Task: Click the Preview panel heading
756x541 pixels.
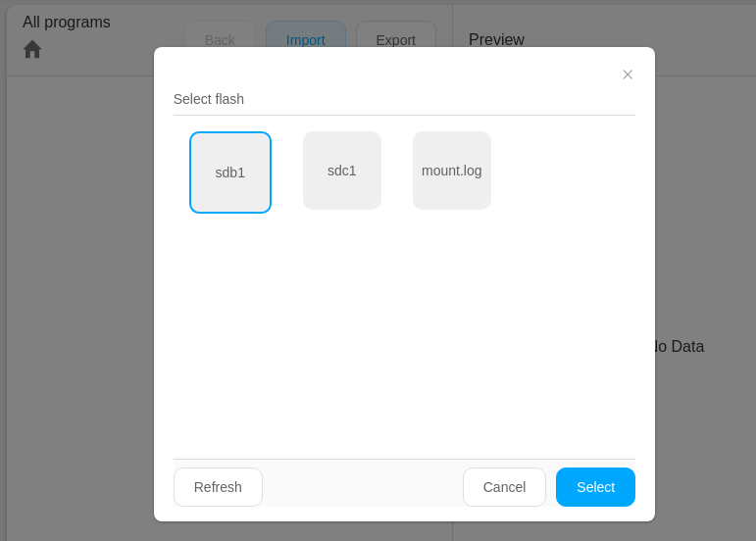Action: pyautogui.click(x=496, y=40)
